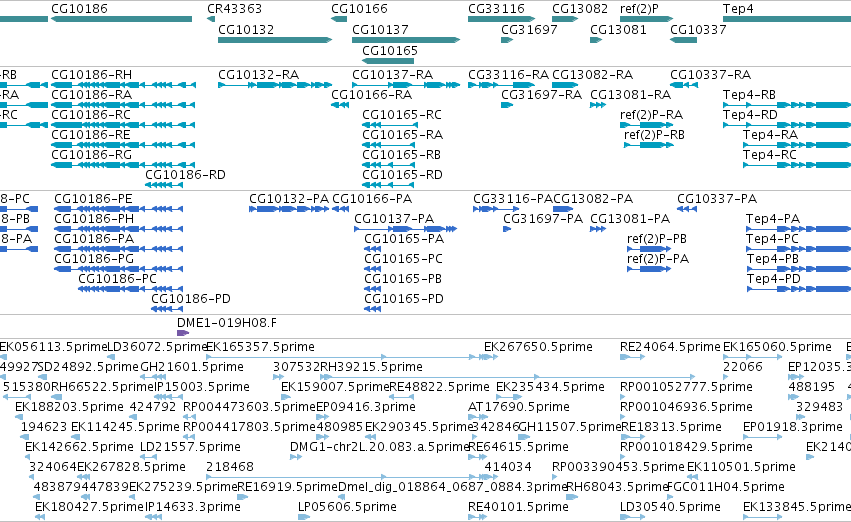Select transcript Tep4-RB
The image size is (851, 522).
click(x=787, y=105)
